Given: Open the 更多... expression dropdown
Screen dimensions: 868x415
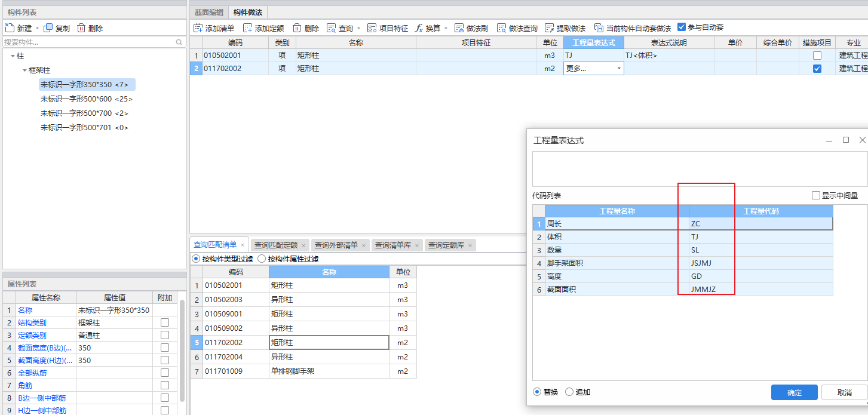Looking at the screenshot, I should coord(619,69).
